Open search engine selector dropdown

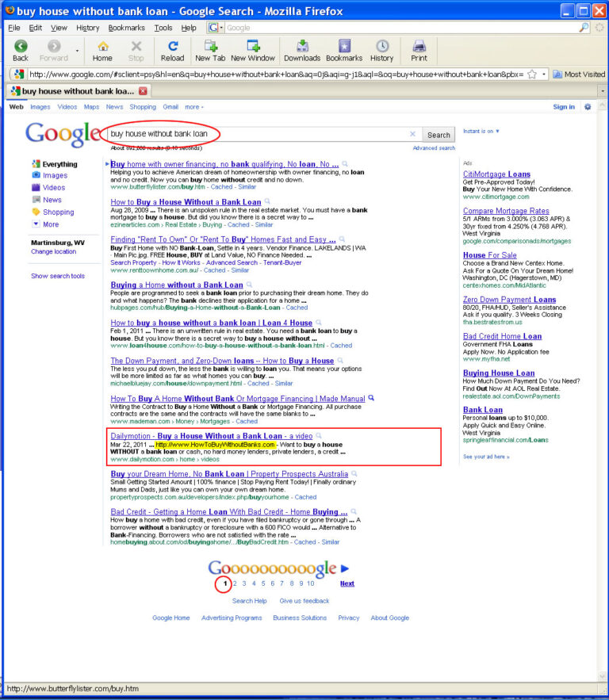216,28
